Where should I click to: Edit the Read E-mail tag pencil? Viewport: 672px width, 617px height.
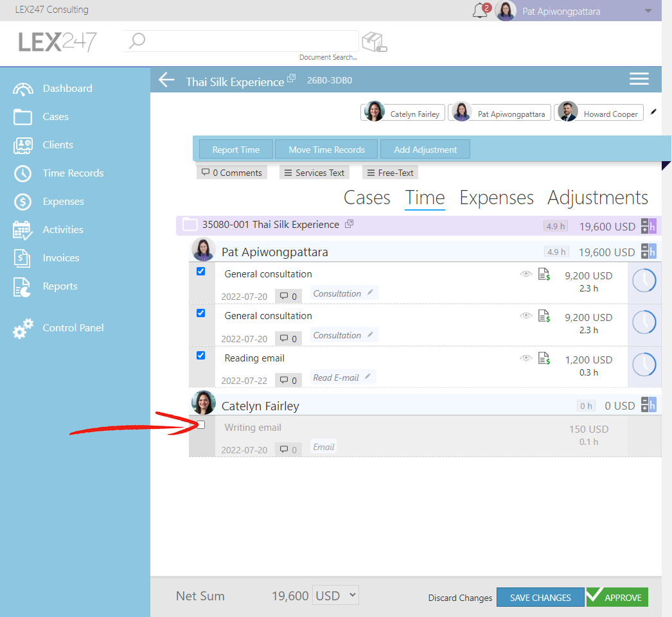(367, 376)
